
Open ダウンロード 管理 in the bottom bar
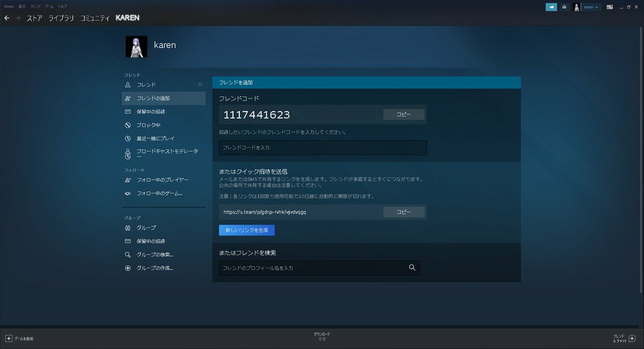(x=322, y=337)
